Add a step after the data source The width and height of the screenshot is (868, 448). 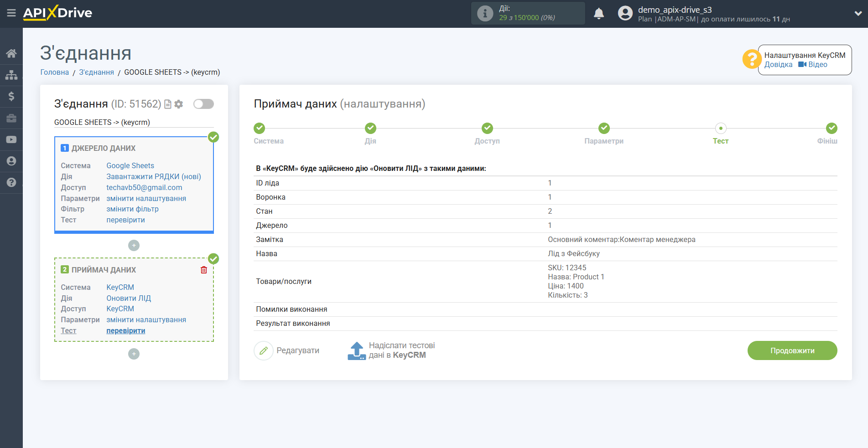pos(134,246)
